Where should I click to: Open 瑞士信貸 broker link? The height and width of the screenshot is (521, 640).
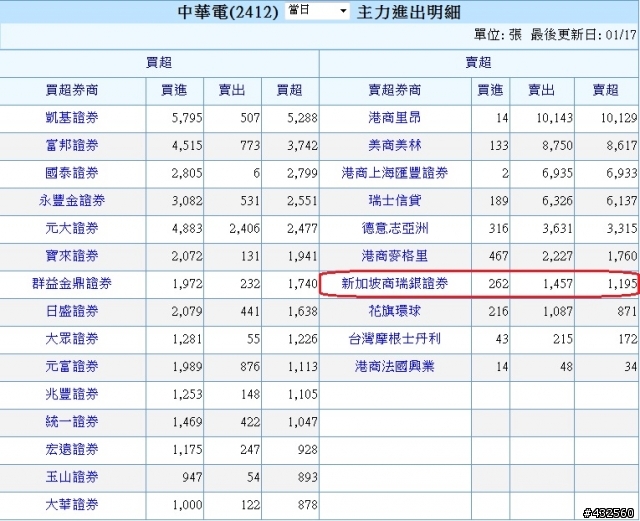(394, 201)
